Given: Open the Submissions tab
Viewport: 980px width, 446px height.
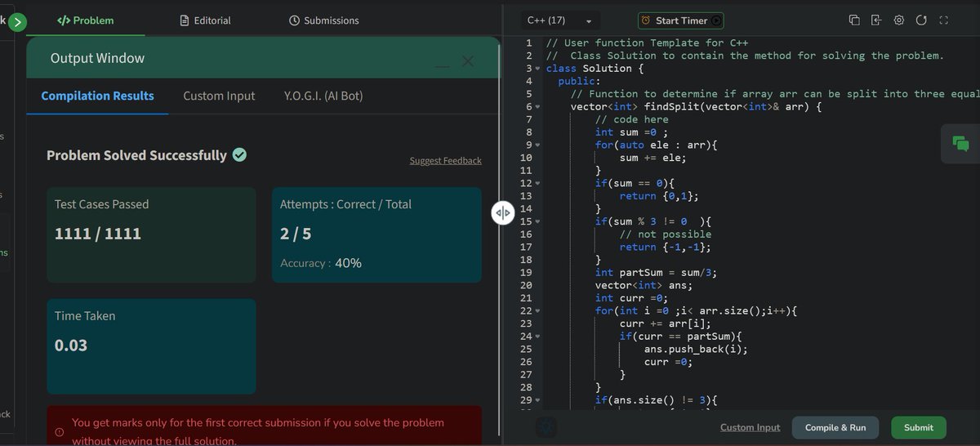Looking at the screenshot, I should click(x=324, y=20).
